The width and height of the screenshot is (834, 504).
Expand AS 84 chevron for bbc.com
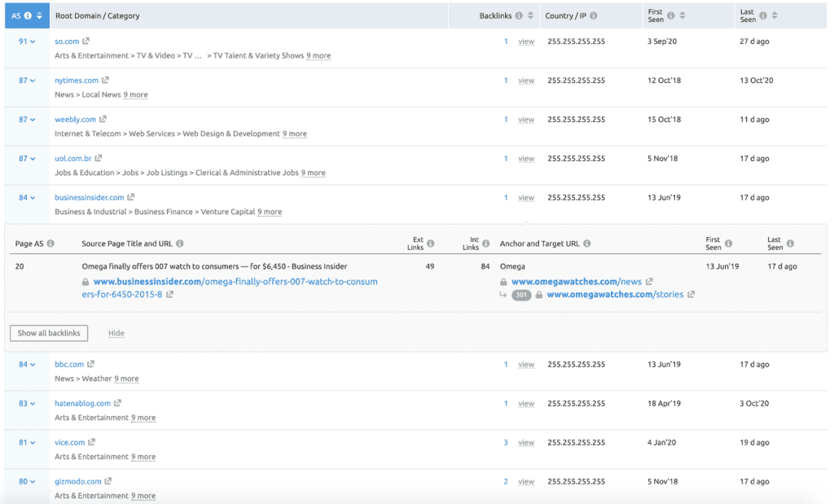pyautogui.click(x=33, y=365)
